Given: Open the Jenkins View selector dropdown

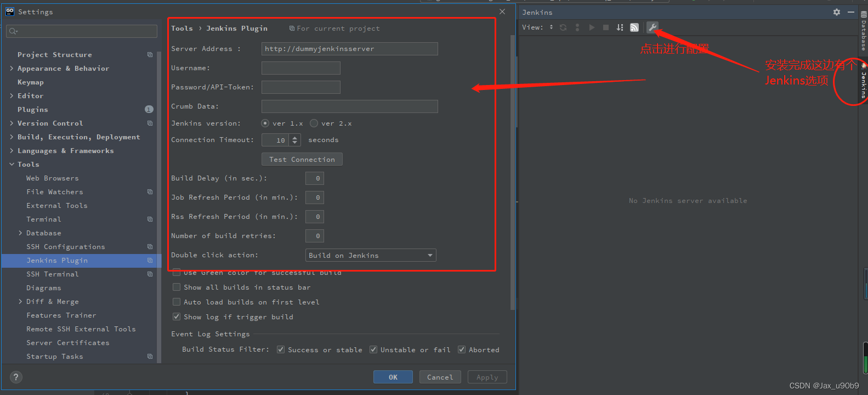Looking at the screenshot, I should point(551,27).
